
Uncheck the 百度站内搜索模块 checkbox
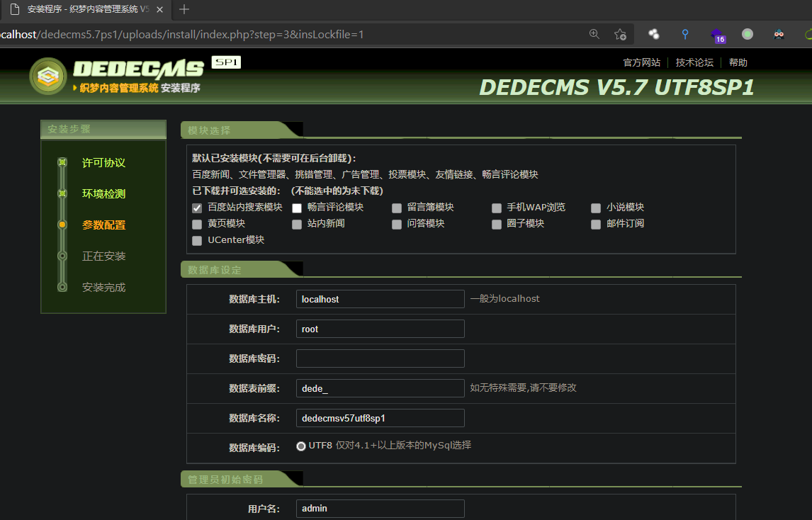click(196, 208)
